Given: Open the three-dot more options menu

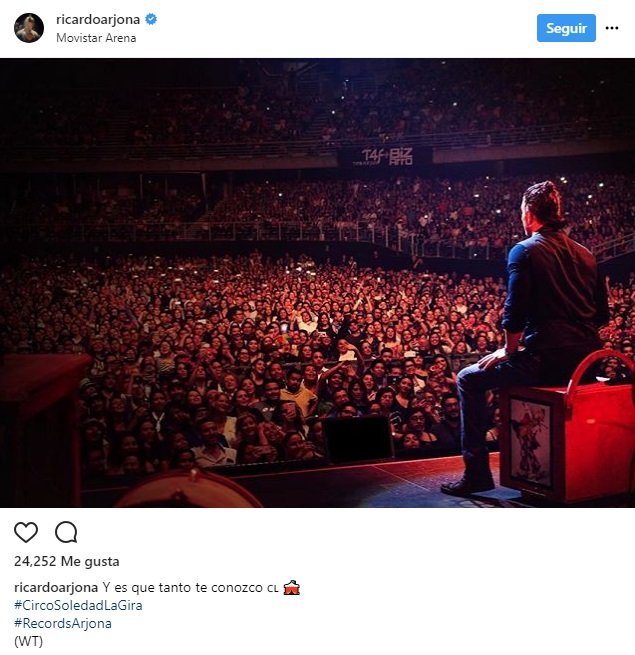Looking at the screenshot, I should click(x=612, y=28).
